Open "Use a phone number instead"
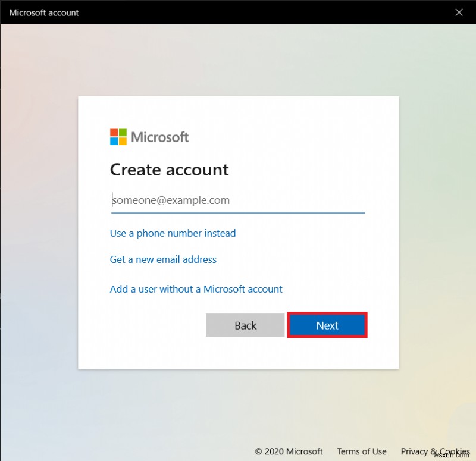The image size is (476, 461). pyautogui.click(x=173, y=233)
